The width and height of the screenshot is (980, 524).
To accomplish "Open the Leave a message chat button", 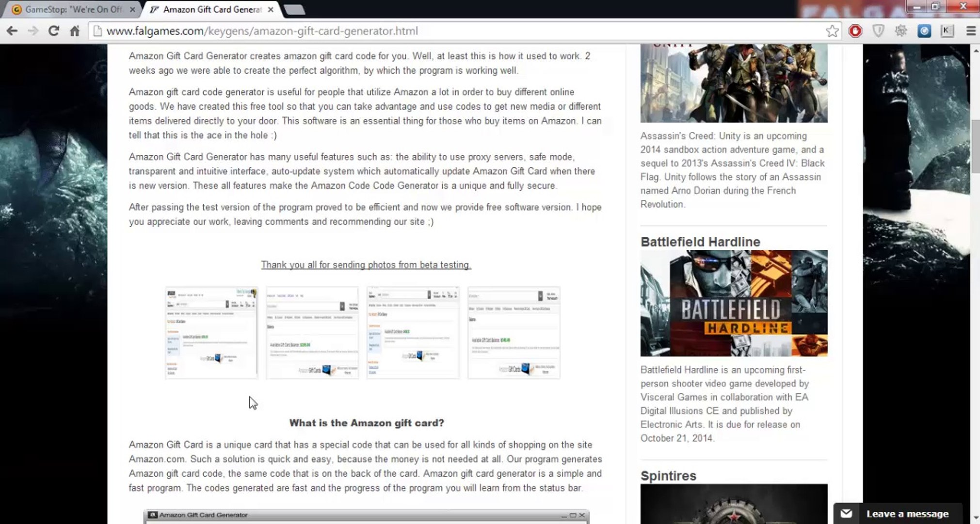I will coord(898,514).
